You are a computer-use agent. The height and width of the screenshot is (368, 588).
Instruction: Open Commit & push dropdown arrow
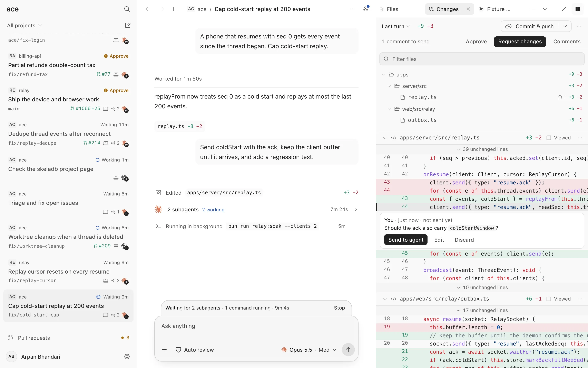[565, 26]
